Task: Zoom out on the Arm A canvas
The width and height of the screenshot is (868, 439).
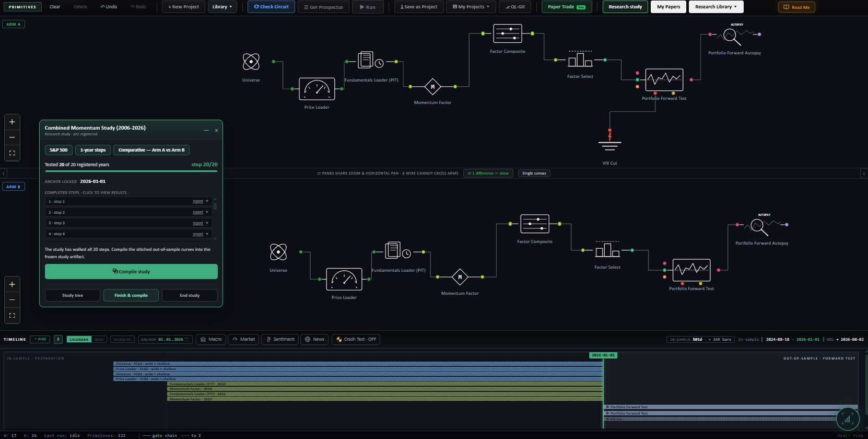Action: 12,137
